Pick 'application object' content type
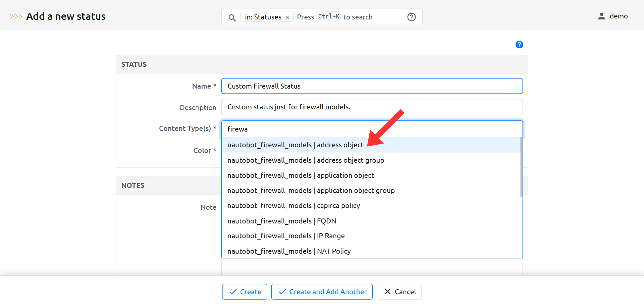644x307 pixels. point(301,175)
